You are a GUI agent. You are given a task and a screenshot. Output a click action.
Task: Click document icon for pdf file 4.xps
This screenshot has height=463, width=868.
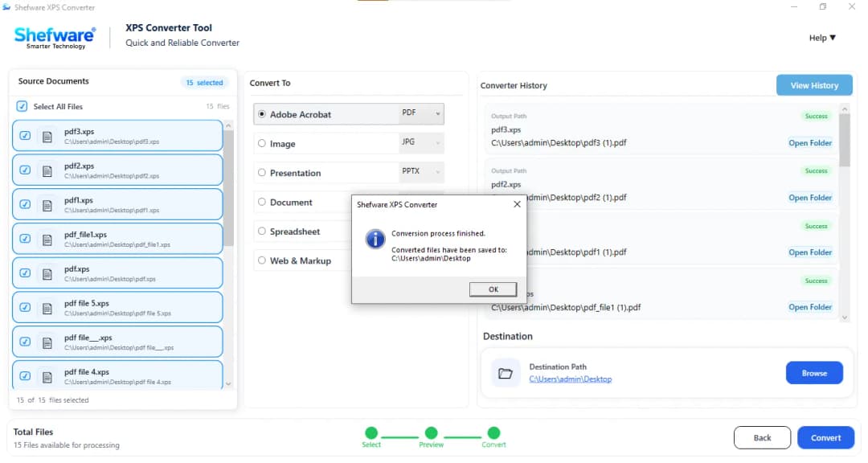(47, 377)
